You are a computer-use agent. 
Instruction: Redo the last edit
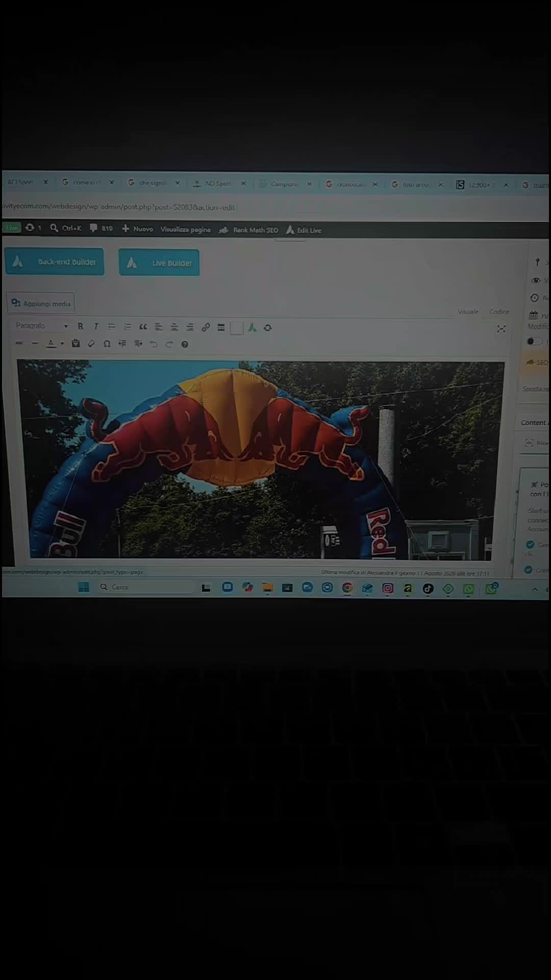coord(169,345)
